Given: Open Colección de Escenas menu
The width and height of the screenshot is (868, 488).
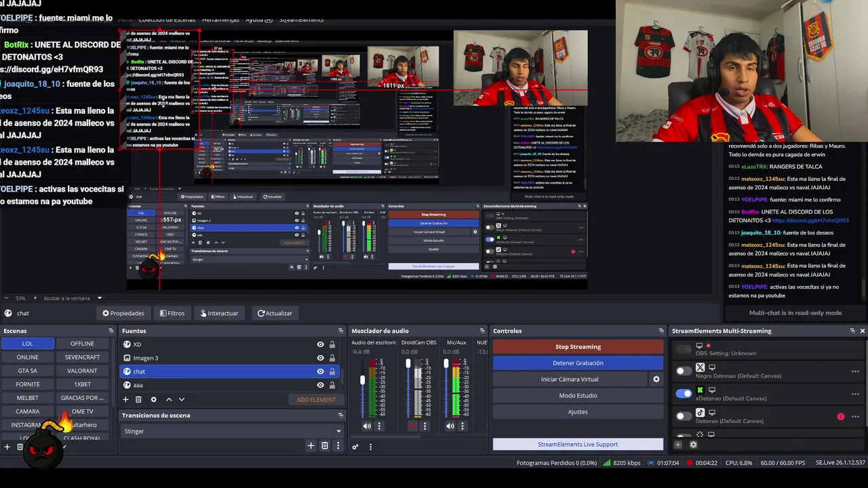Looking at the screenshot, I should 167,20.
